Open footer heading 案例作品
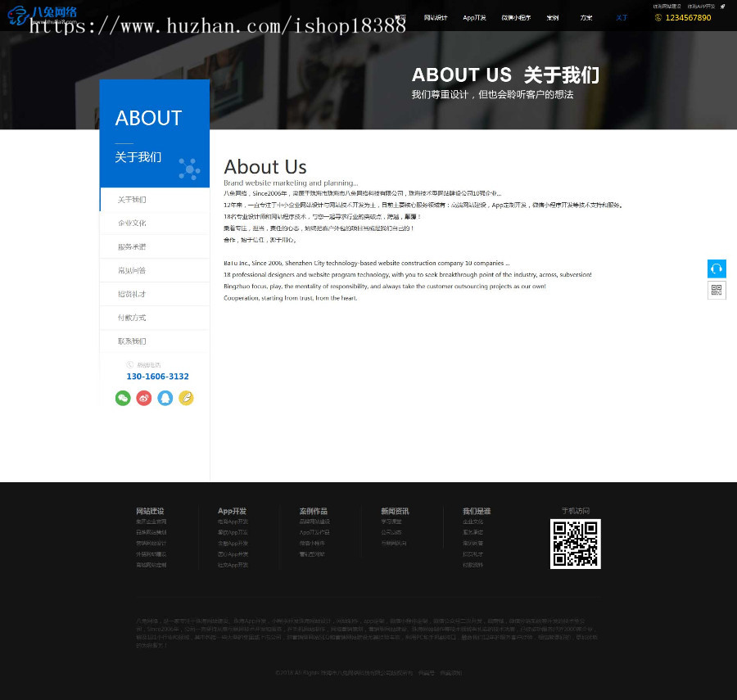Screen dimensions: 737x700 pyautogui.click(x=313, y=511)
